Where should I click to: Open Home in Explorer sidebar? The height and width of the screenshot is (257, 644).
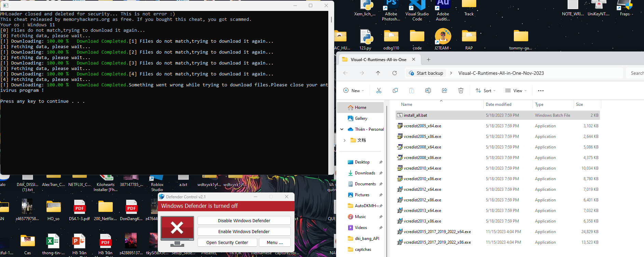point(360,108)
